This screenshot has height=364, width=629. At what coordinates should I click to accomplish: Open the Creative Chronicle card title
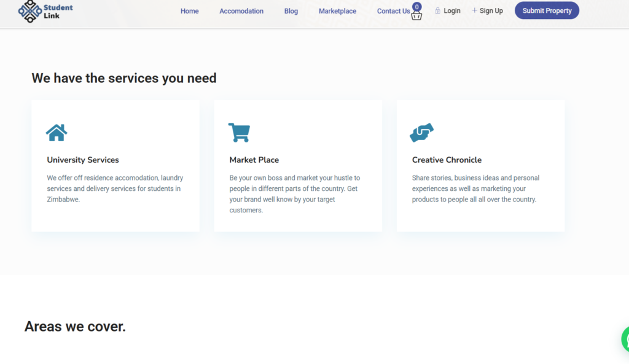(447, 160)
